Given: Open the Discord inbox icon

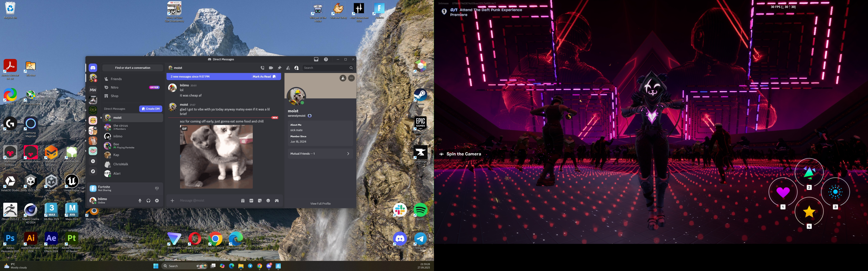Looking at the screenshot, I should coord(316,59).
